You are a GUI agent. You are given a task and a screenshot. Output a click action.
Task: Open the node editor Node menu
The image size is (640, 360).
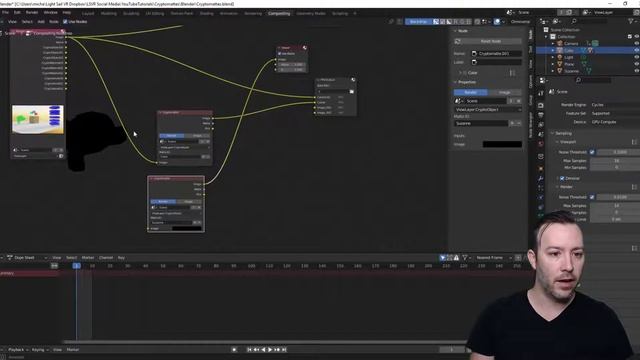coord(53,22)
